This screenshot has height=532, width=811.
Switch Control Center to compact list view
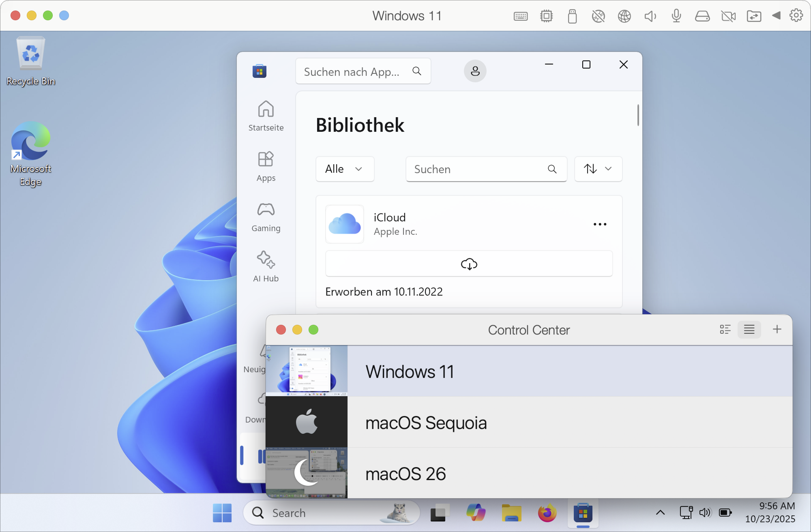(749, 329)
